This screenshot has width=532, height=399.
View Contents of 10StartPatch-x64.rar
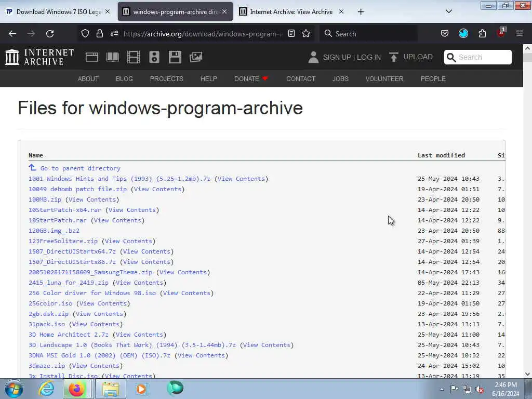click(132, 210)
